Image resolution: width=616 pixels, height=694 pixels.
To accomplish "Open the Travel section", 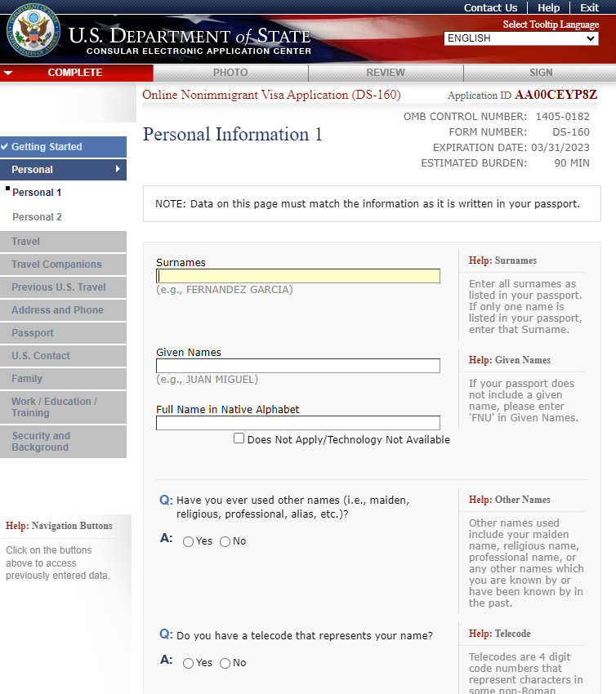I will pos(63,242).
